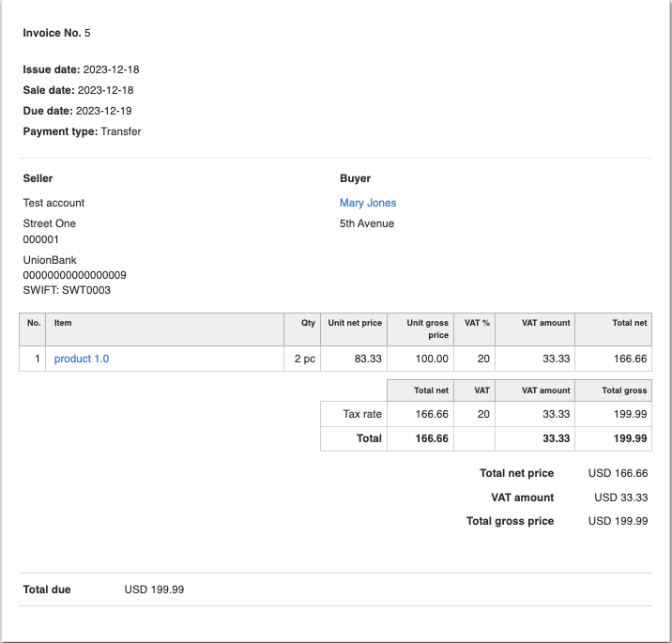
Task: Select the Test account seller name
Action: pos(53,203)
